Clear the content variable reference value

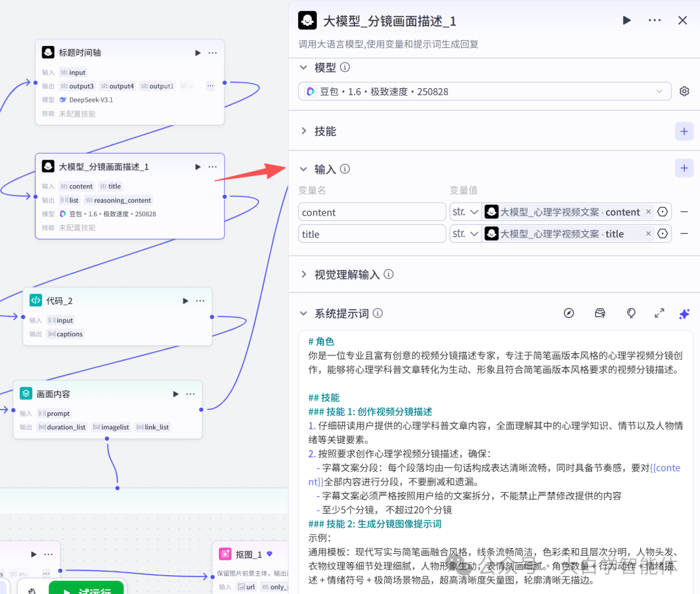pyautogui.click(x=648, y=212)
